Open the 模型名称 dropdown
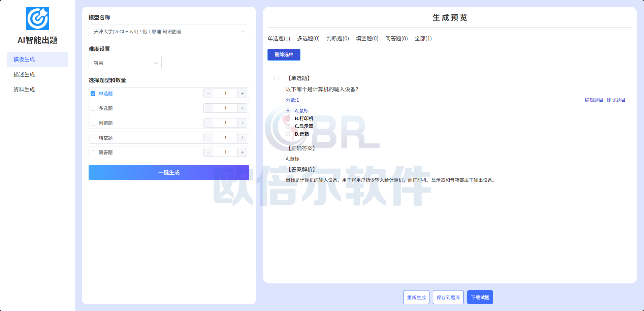Viewport: 644px width, 311px height. click(x=169, y=31)
